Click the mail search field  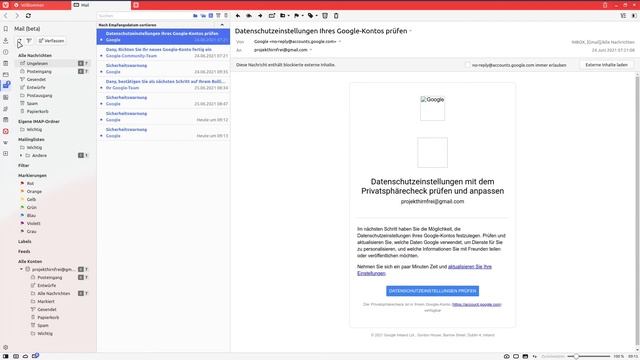click(144, 16)
